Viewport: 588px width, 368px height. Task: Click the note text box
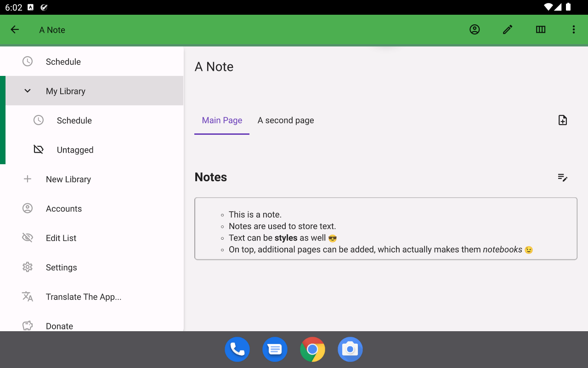point(385,229)
